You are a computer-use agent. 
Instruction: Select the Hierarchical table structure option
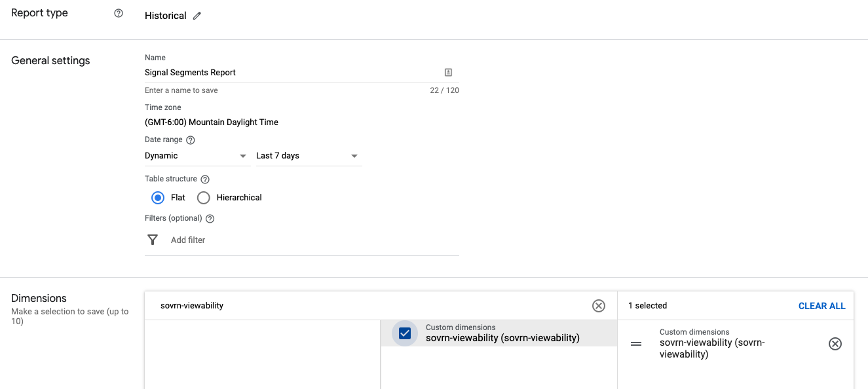203,197
